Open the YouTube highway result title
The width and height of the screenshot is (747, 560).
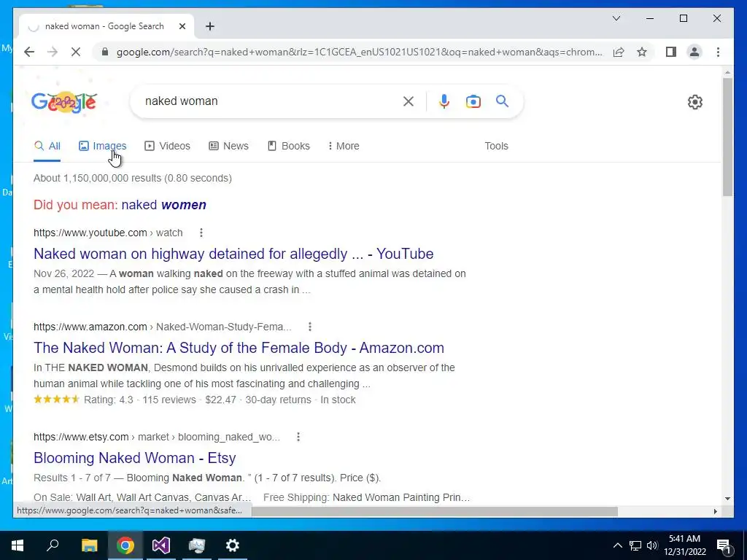[x=233, y=254]
